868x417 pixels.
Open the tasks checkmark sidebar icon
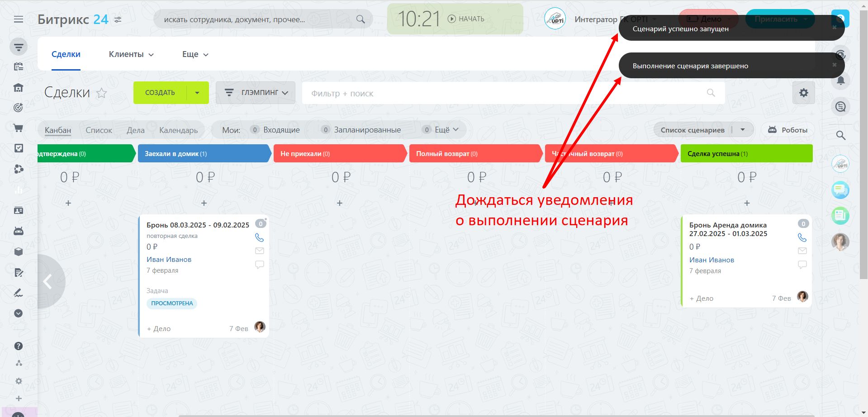tap(19, 148)
